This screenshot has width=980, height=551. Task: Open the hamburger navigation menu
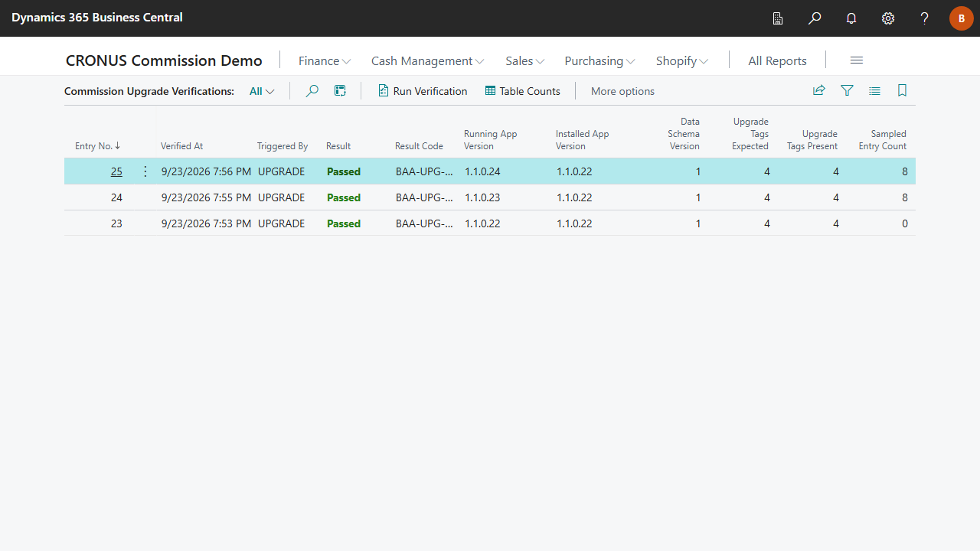[857, 60]
